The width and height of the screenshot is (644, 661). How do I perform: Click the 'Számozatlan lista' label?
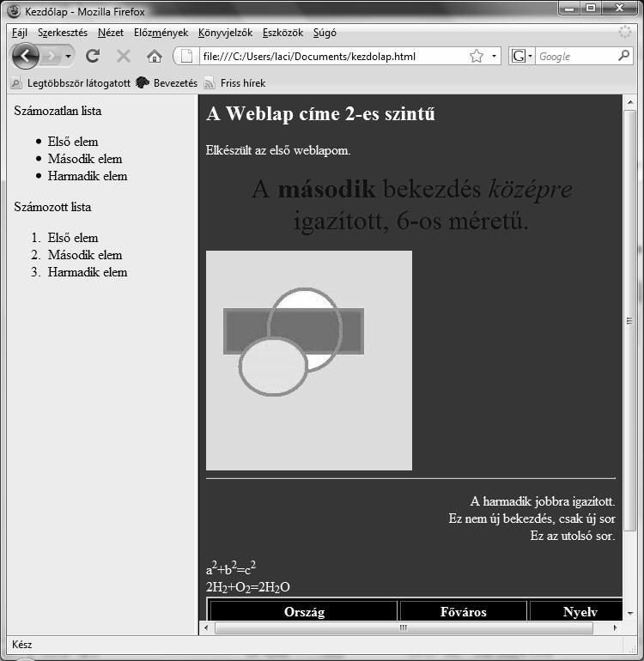(x=58, y=111)
